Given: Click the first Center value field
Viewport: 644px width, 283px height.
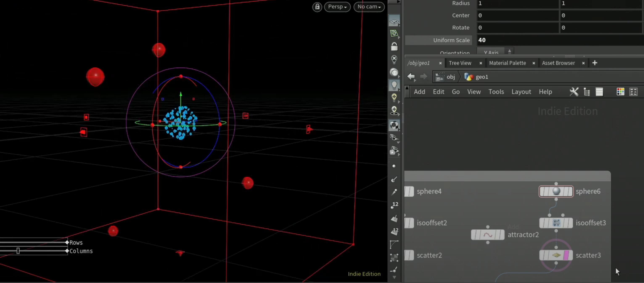Looking at the screenshot, I should [517, 16].
